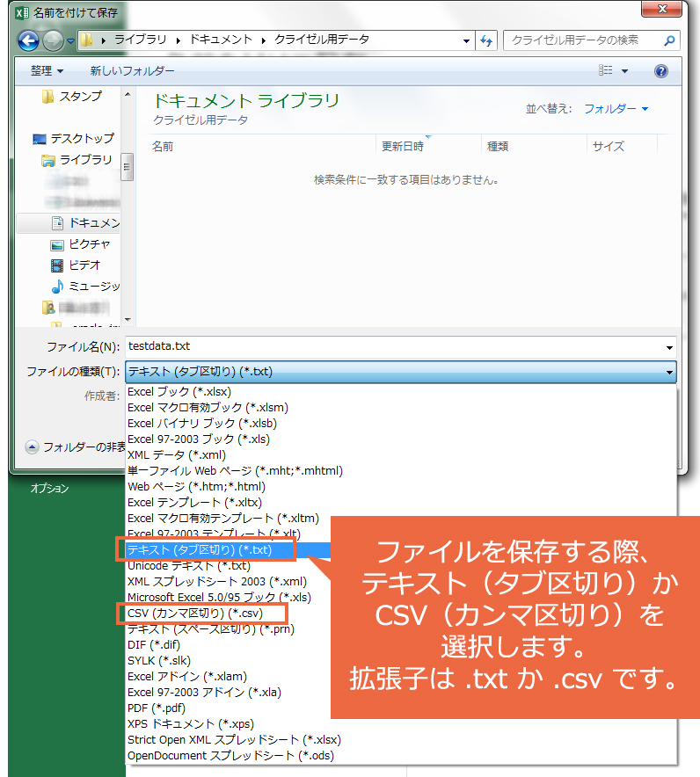Click フォルダーの非表示 collapse button

point(76,447)
